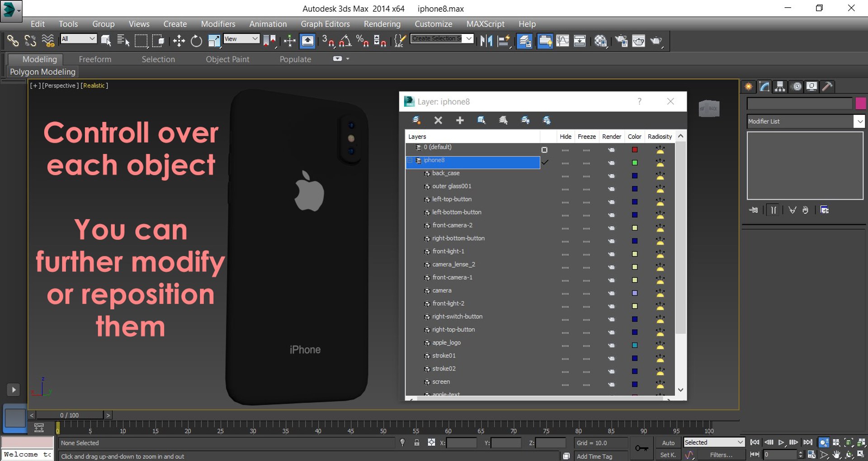
Task: Click current frame number input field
Action: (780, 455)
